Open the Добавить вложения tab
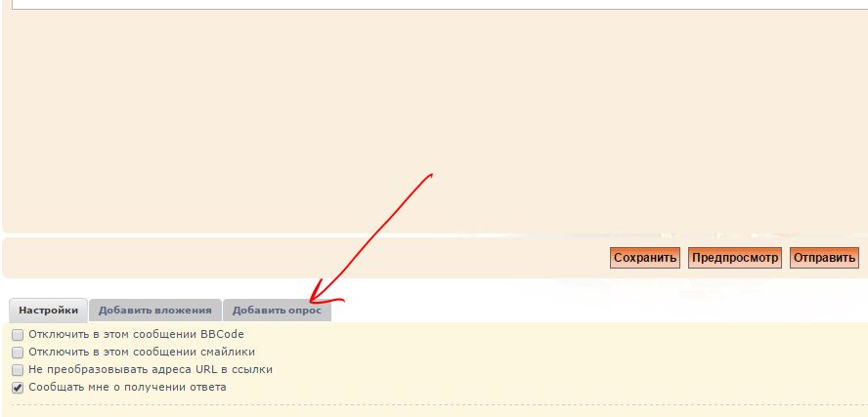The height and width of the screenshot is (417, 868). 155,310
